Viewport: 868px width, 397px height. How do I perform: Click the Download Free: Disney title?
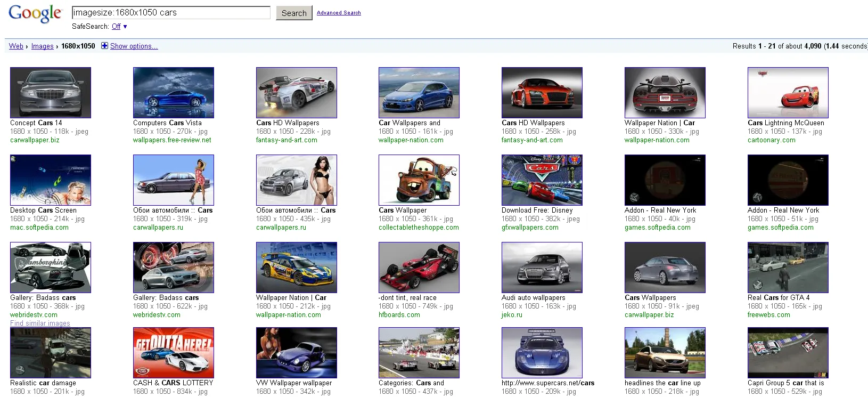(537, 210)
